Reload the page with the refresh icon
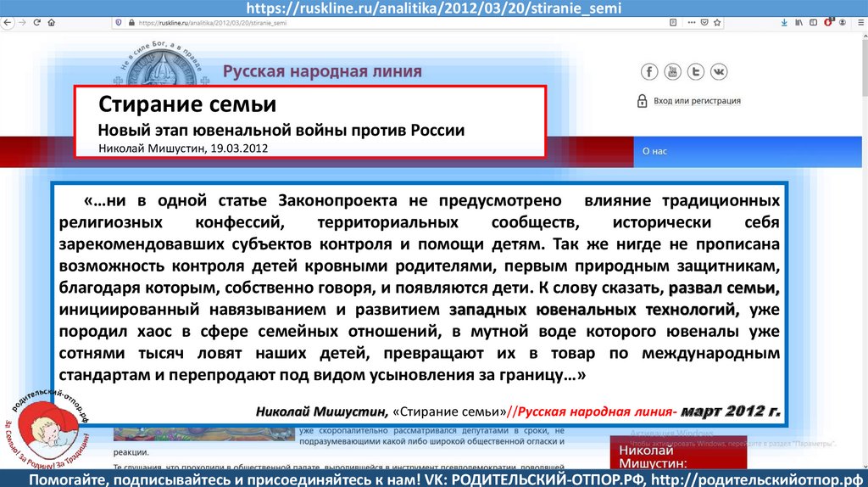 [x=37, y=23]
